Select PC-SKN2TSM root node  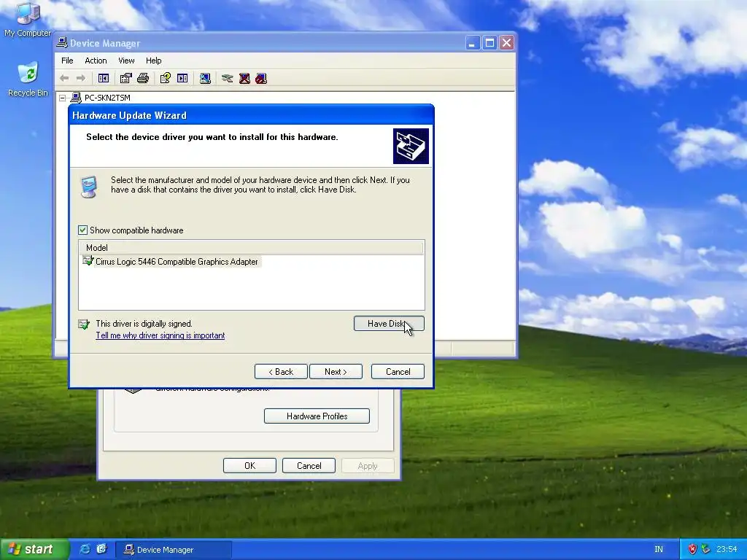107,98
